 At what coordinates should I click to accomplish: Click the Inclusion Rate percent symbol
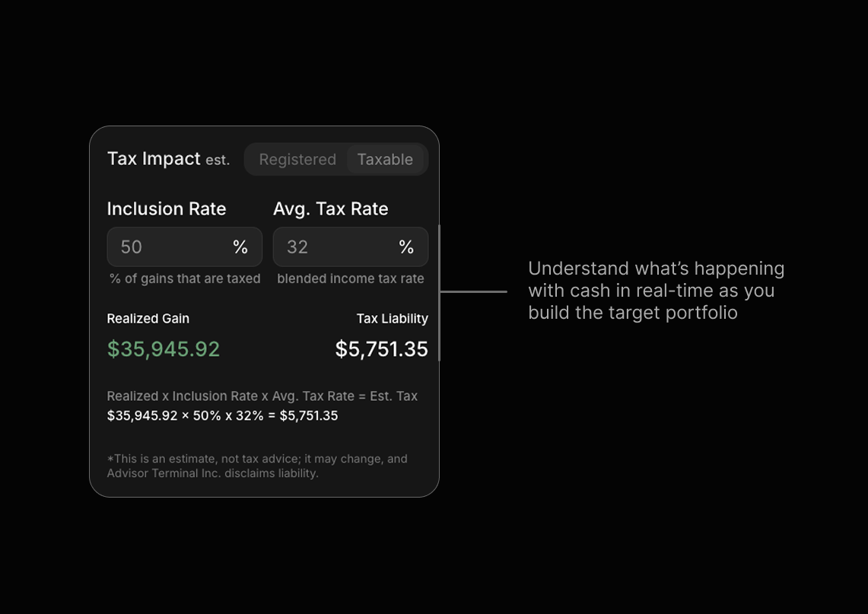(240, 247)
